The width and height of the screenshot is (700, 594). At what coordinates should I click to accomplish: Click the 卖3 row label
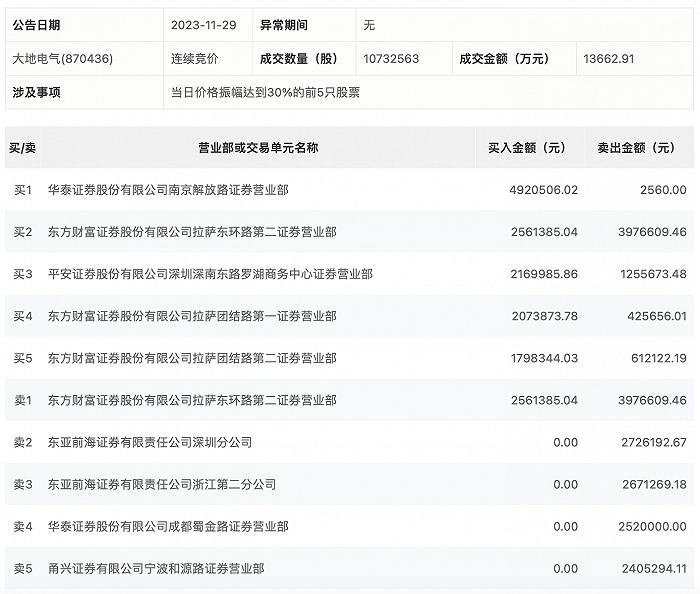(x=23, y=485)
